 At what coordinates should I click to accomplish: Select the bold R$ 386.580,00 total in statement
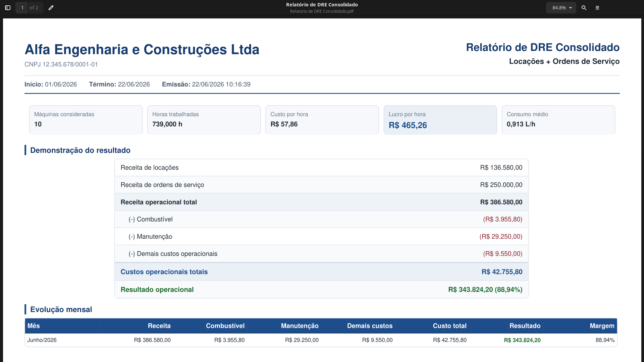pyautogui.click(x=501, y=202)
